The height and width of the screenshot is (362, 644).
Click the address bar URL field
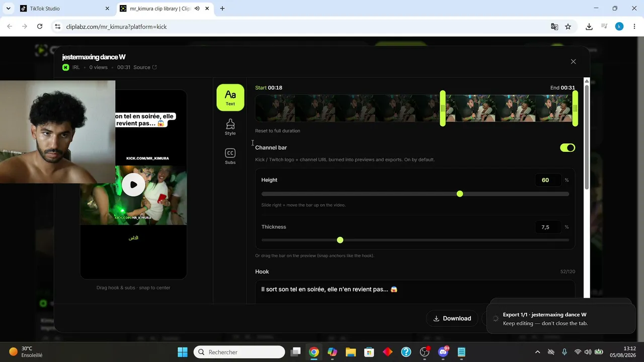[x=302, y=27]
